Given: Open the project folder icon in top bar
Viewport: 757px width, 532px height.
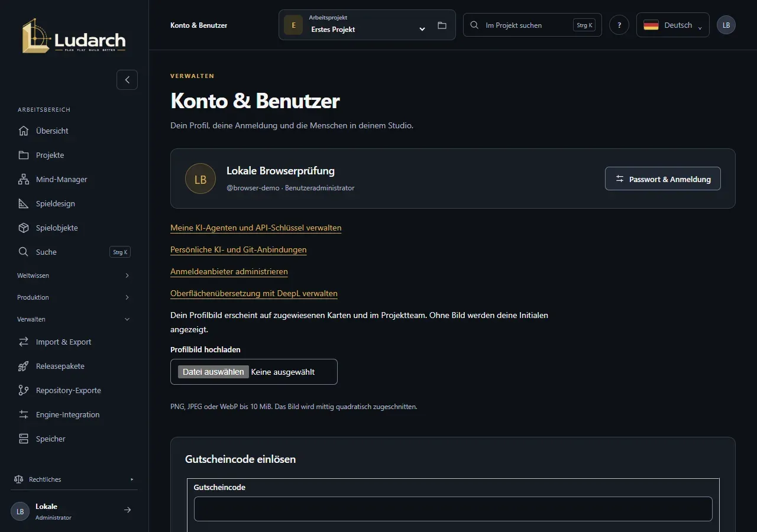Looking at the screenshot, I should 442,25.
